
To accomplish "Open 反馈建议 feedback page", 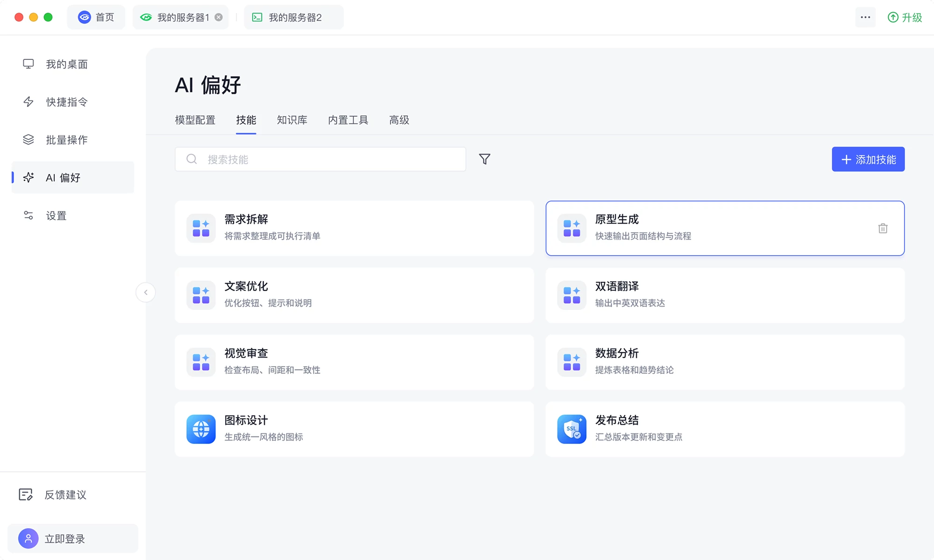I will [53, 495].
